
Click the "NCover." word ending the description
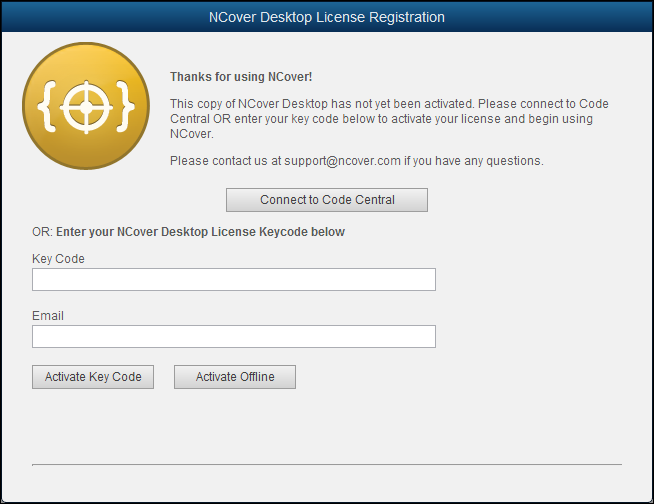192,133
